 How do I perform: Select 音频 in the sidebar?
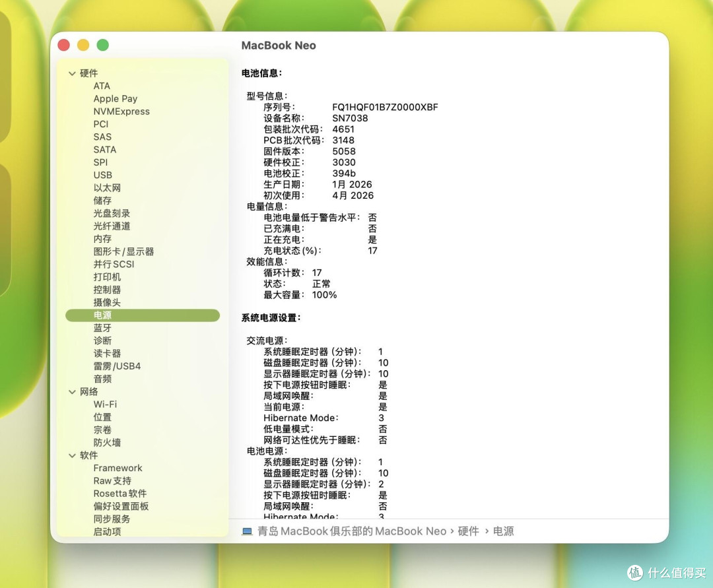(102, 379)
